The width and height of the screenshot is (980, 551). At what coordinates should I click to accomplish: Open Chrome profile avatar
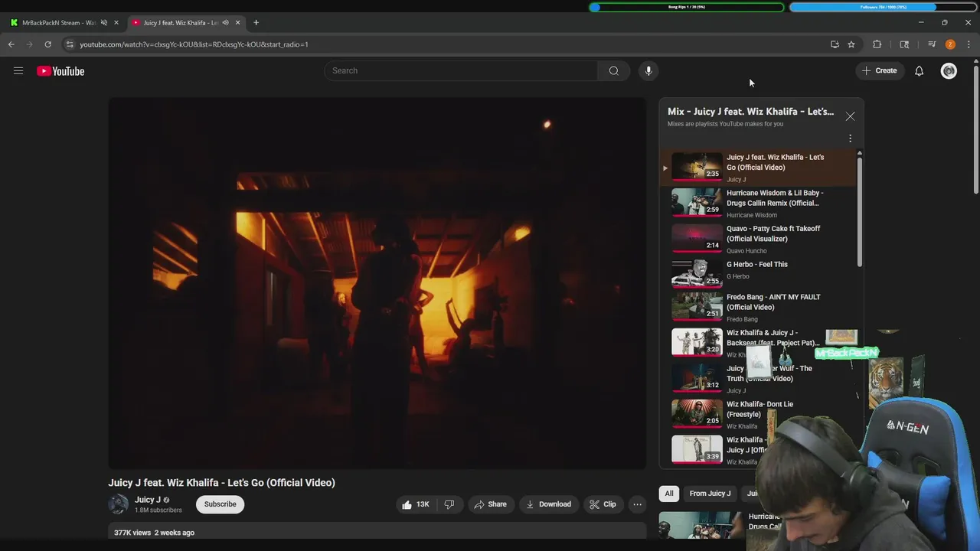point(950,44)
